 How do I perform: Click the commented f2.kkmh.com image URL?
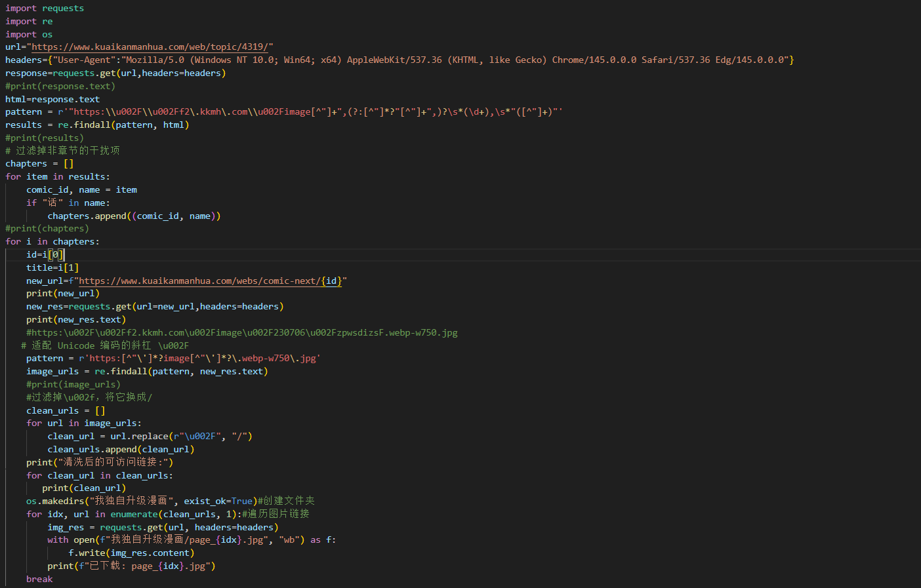pos(242,333)
